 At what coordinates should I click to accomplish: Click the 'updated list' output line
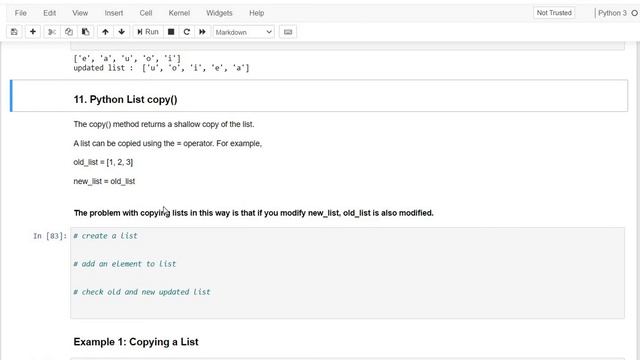click(x=161, y=68)
